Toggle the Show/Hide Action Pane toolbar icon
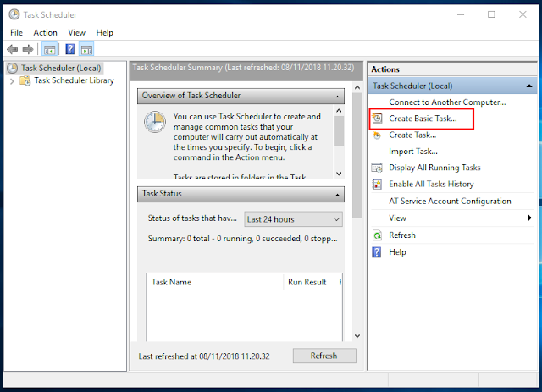 point(86,49)
